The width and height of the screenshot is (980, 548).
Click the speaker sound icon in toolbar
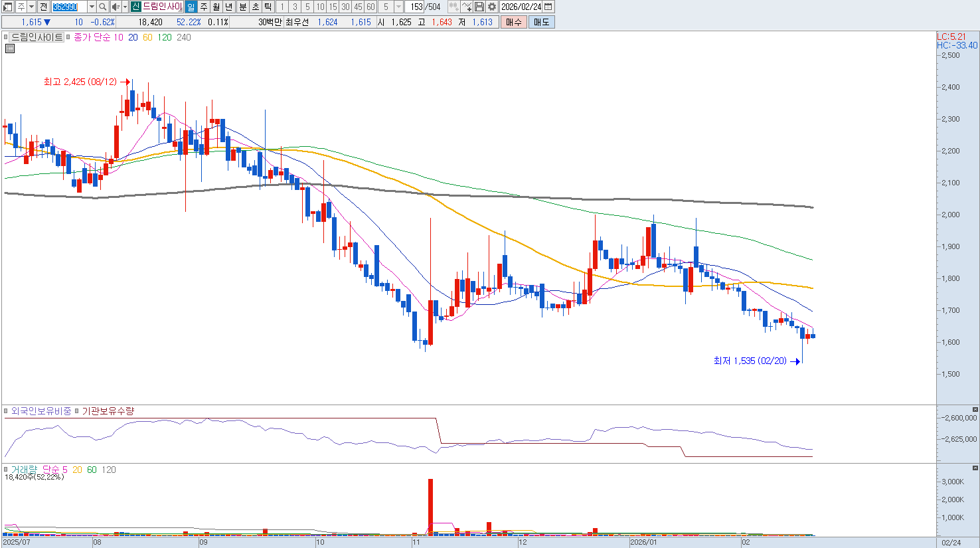(116, 7)
